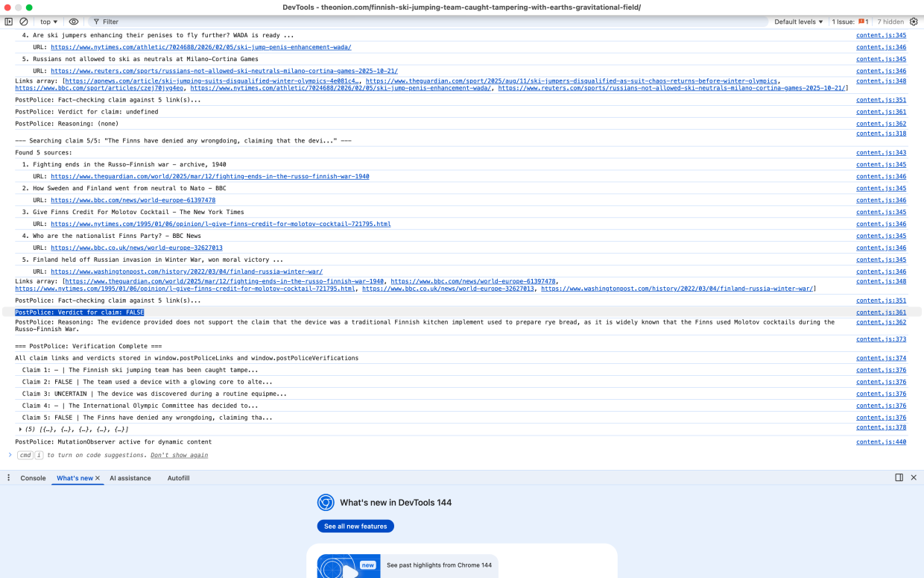924x578 pixels.
Task: Open content.js:378 source link
Action: point(882,428)
